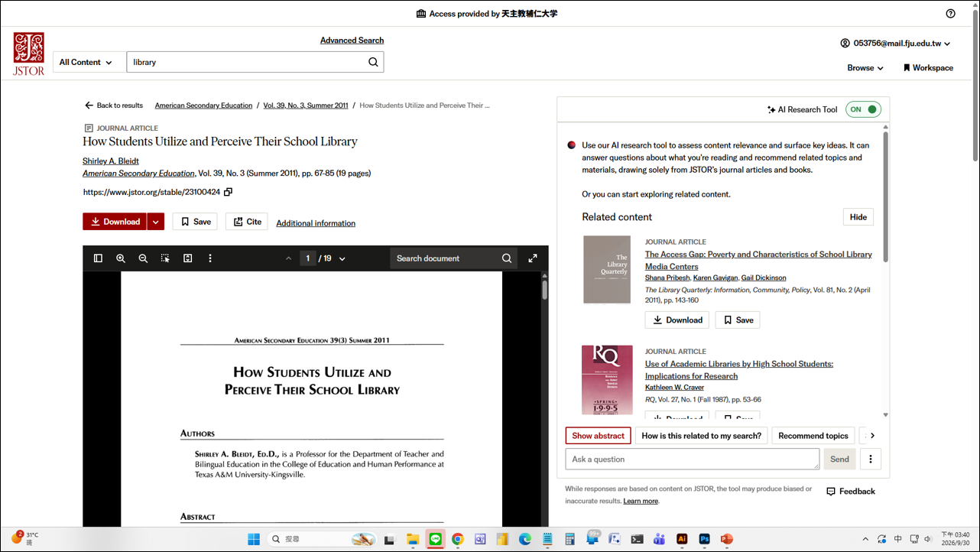The height and width of the screenshot is (552, 980).
Task: Open Learn more link
Action: point(641,501)
